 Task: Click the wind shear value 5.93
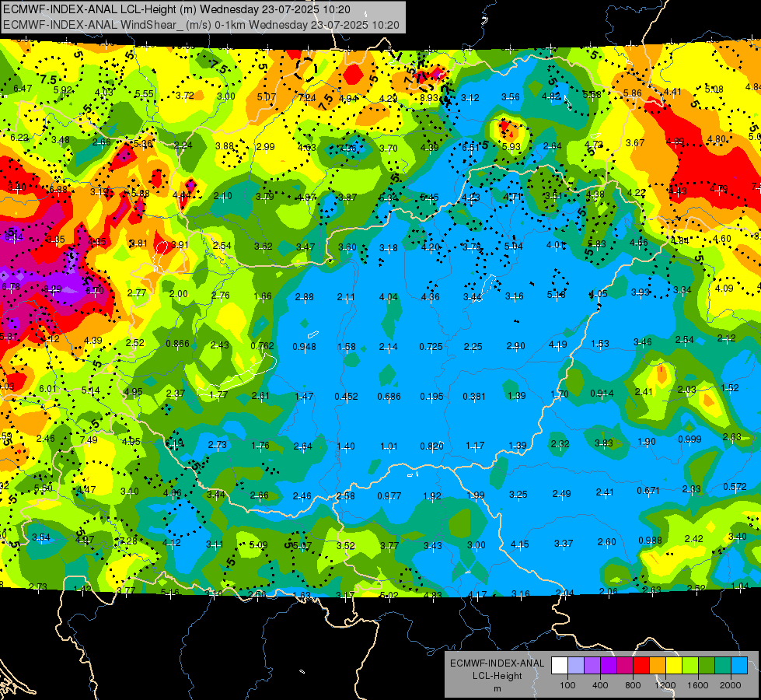[511, 147]
